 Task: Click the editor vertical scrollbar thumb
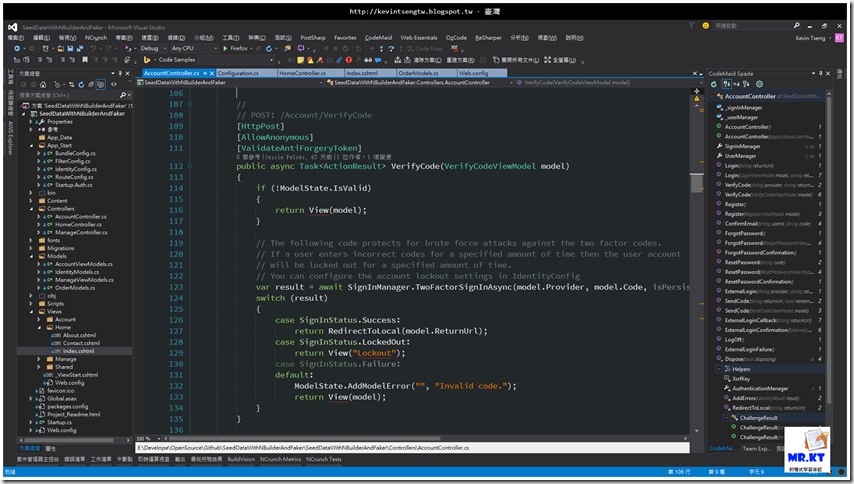(x=697, y=182)
